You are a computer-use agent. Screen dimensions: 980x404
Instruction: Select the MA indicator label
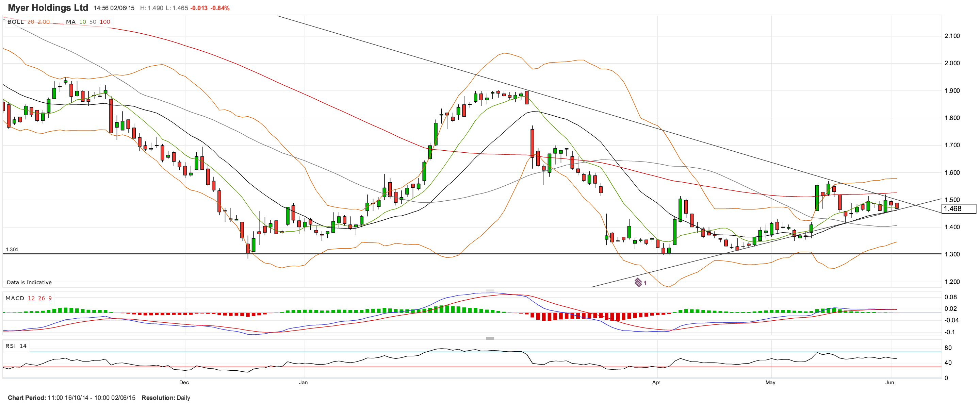tap(71, 22)
